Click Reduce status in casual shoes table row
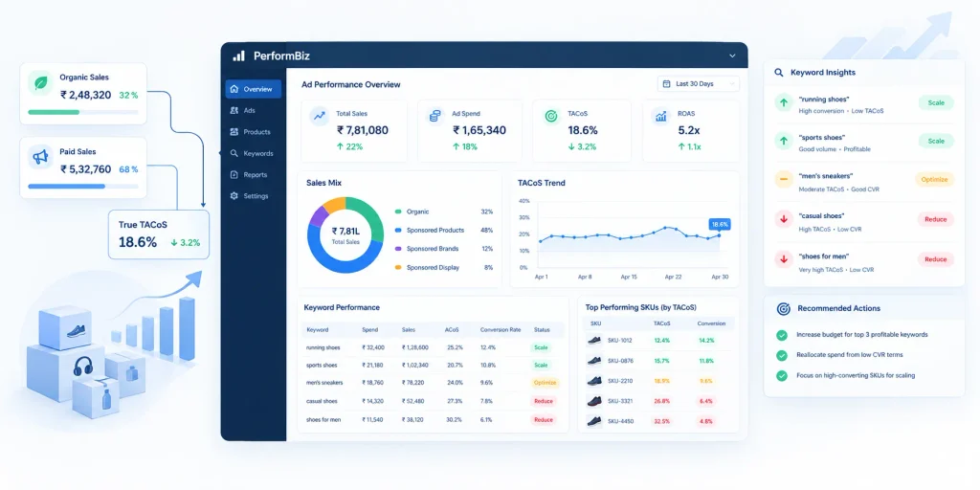980x490 pixels. click(x=544, y=401)
